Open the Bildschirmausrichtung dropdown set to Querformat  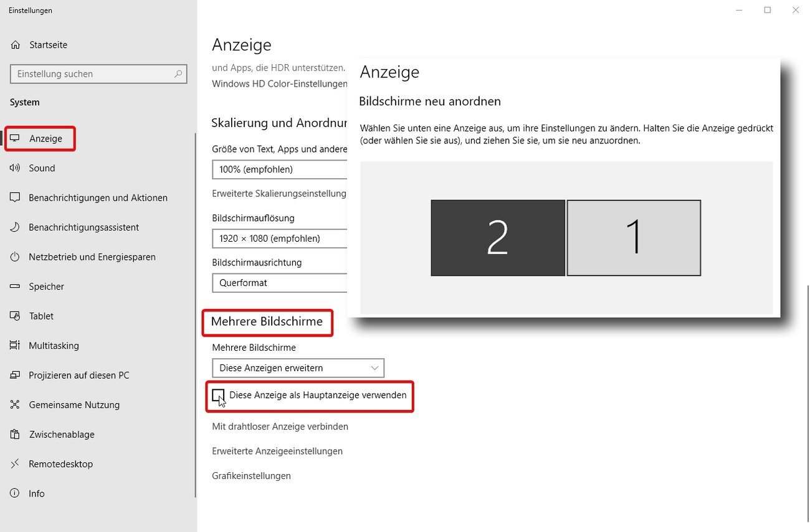[x=279, y=283]
